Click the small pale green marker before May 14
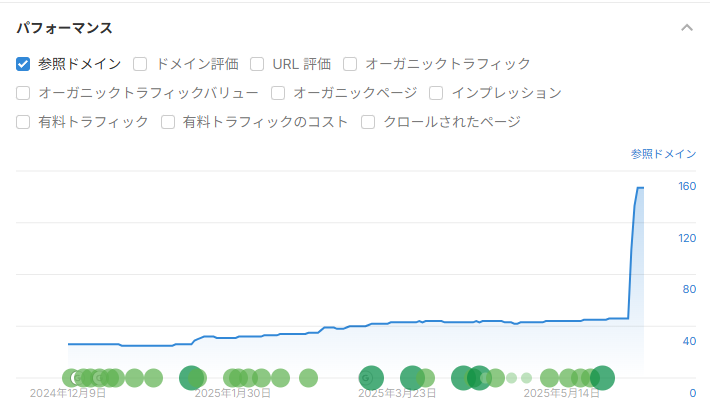This screenshot has width=710, height=409. (x=512, y=378)
